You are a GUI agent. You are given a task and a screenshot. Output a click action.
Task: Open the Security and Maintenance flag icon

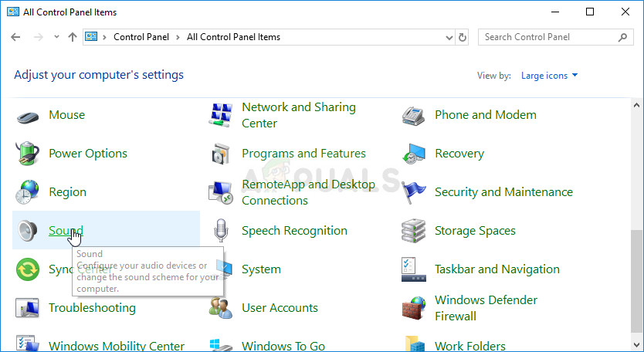tap(415, 192)
